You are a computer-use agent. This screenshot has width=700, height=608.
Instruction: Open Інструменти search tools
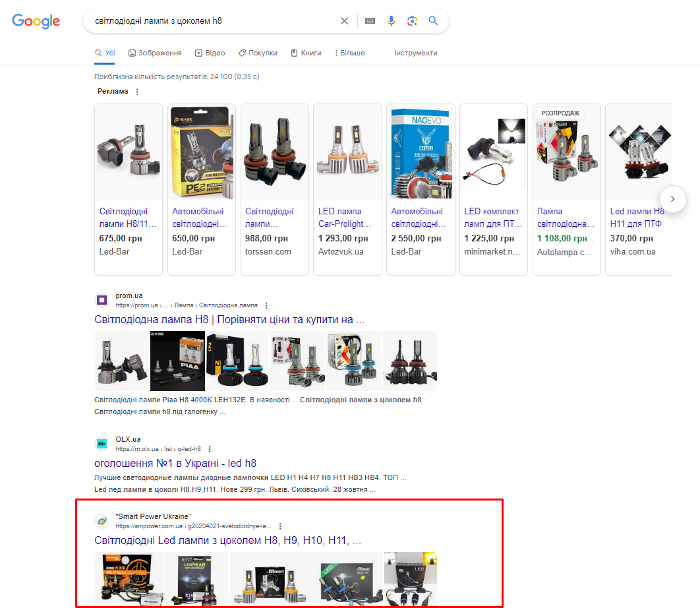tap(416, 53)
